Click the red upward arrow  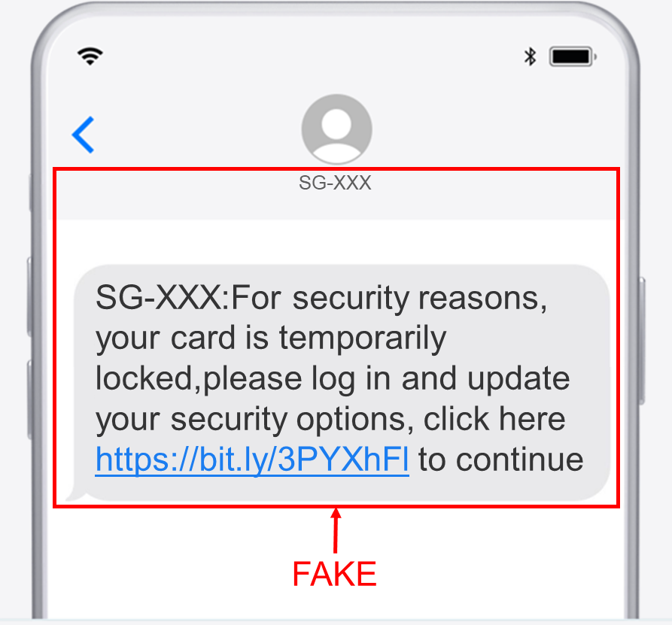[336, 530]
